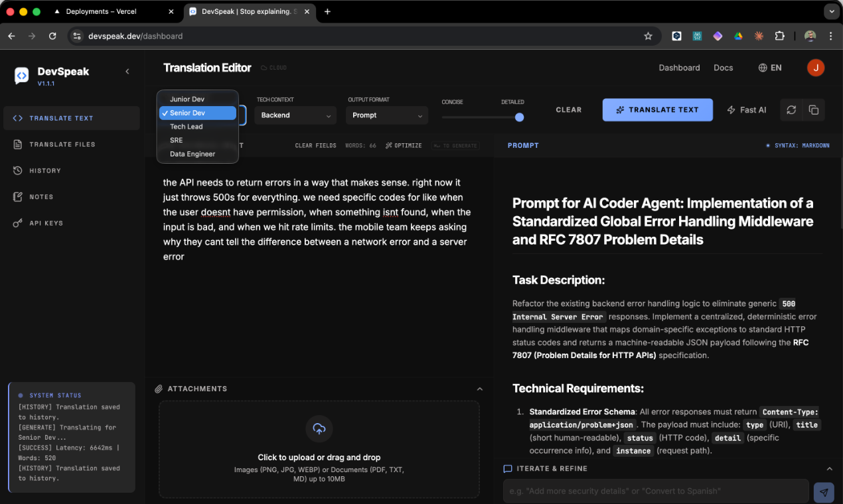Bookmark this page with the star icon

pyautogui.click(x=648, y=36)
